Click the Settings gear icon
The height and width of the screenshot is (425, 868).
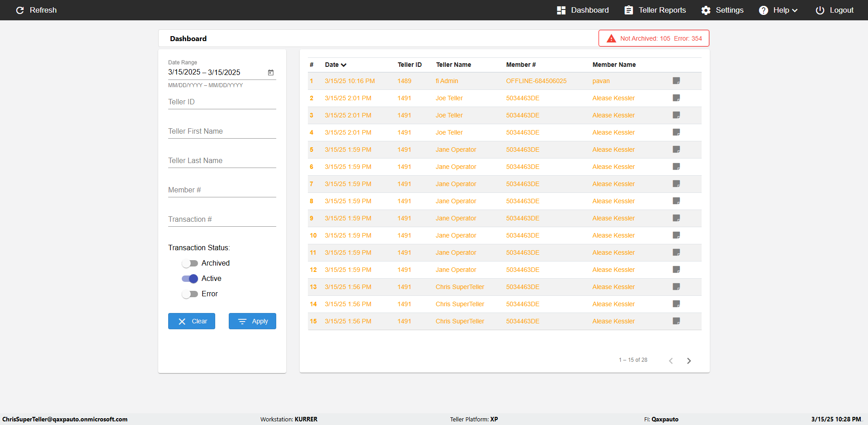(706, 10)
